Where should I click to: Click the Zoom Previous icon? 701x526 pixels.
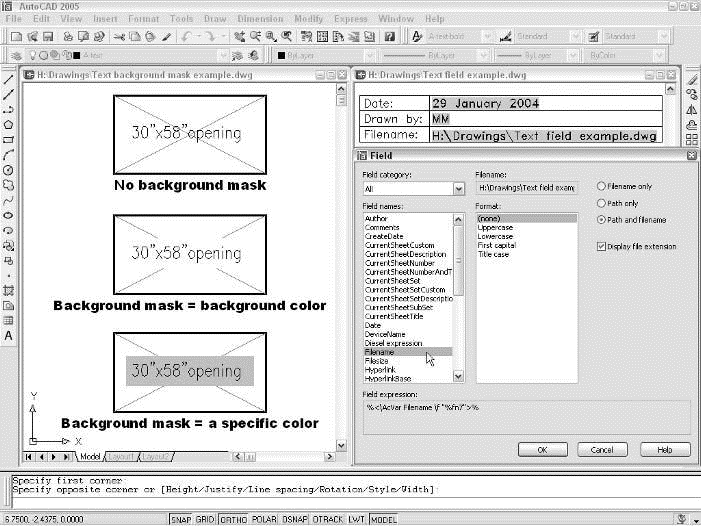point(287,37)
